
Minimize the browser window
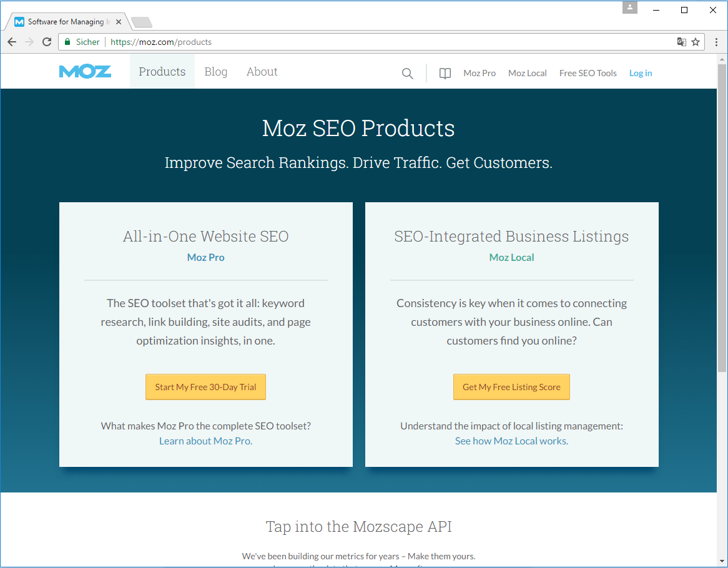656,10
